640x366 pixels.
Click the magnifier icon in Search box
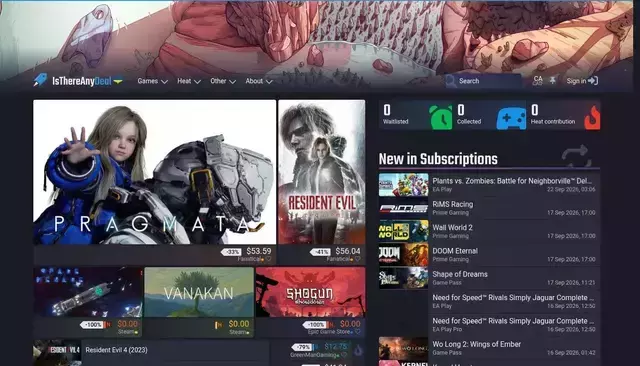[450, 81]
